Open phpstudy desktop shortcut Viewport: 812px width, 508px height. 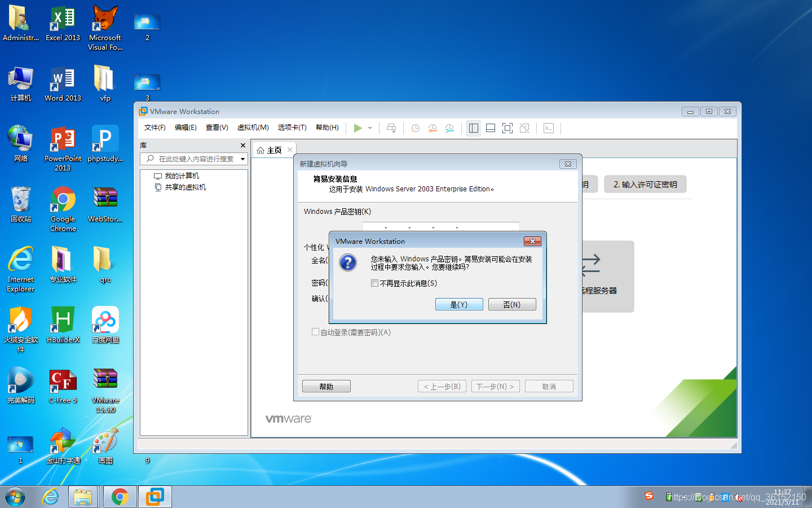105,144
